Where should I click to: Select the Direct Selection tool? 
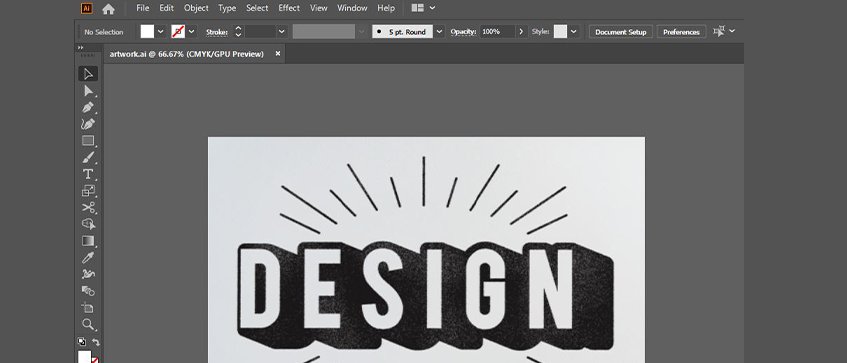tap(88, 91)
